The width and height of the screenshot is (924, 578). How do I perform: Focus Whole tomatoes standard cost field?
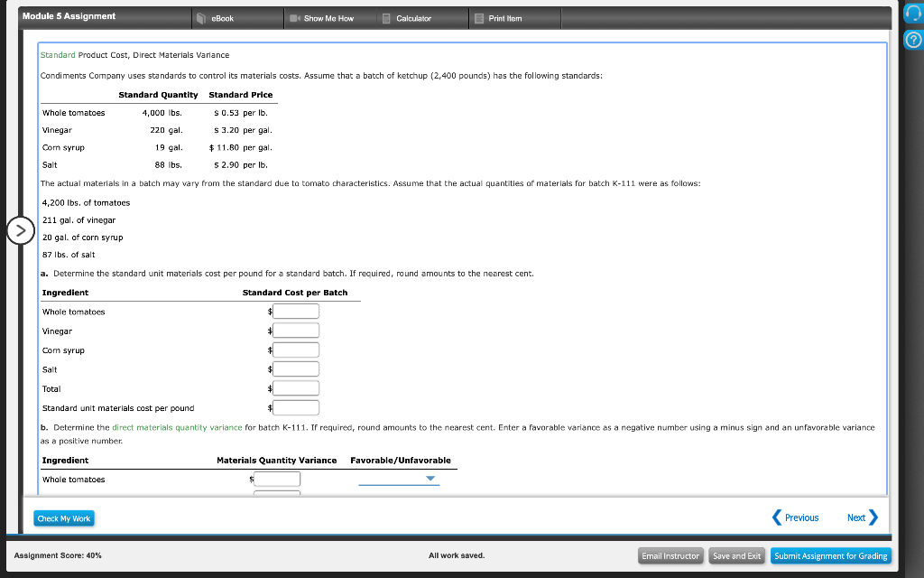[296, 312]
